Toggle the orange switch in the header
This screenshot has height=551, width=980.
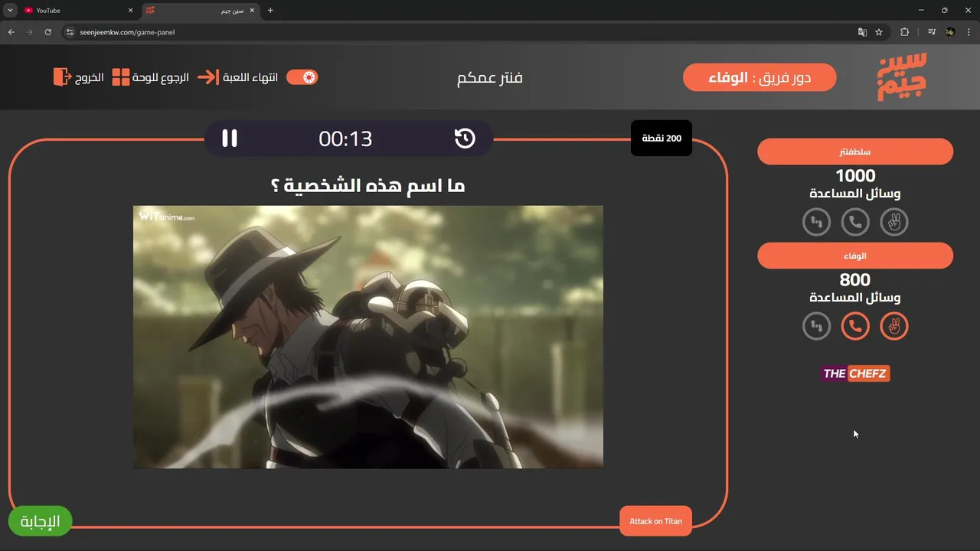point(302,77)
